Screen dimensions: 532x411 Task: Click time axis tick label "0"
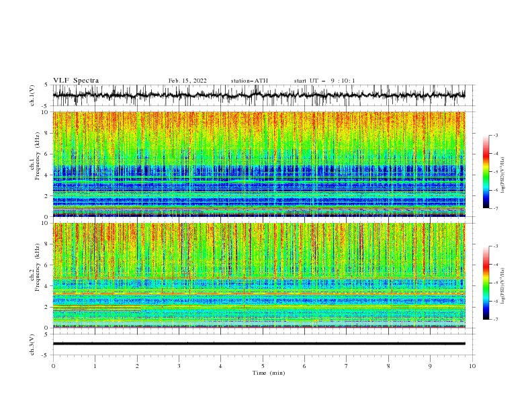pyautogui.click(x=53, y=366)
